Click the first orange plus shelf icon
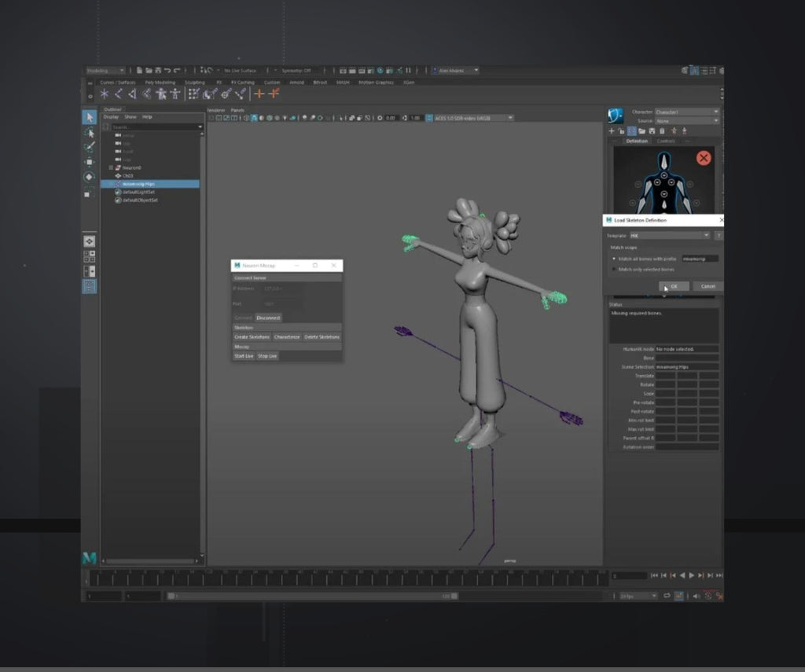 [259, 94]
